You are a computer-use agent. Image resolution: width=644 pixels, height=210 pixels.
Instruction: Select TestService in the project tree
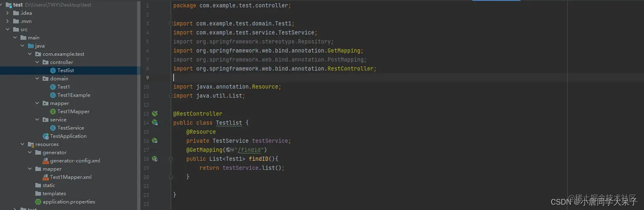click(71, 128)
